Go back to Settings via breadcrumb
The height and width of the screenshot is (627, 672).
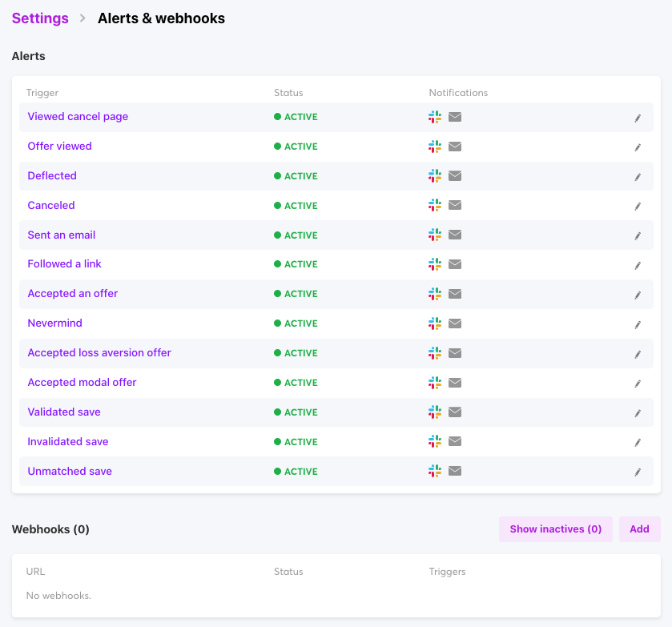pos(40,18)
